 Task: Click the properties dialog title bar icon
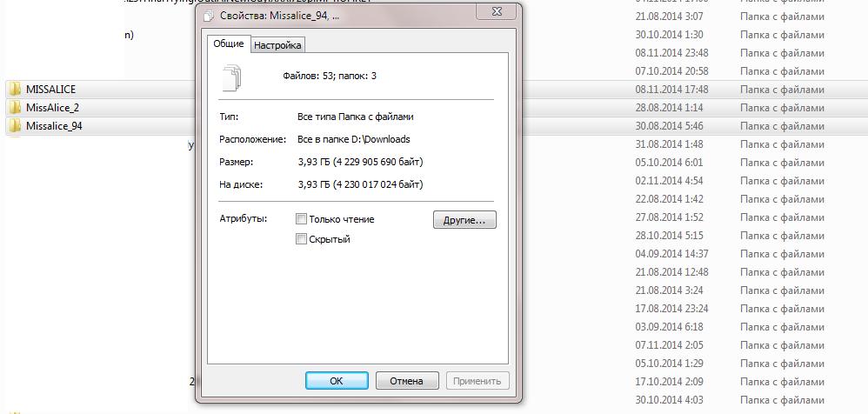(209, 16)
